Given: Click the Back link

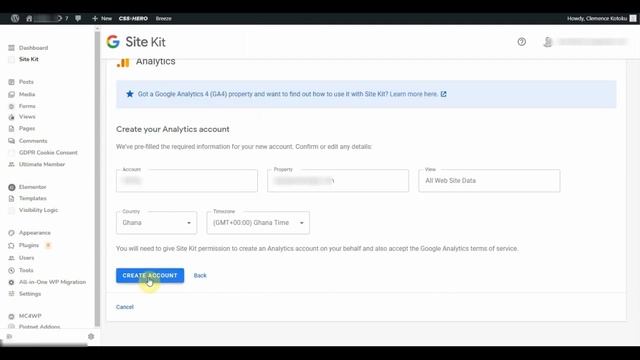Looking at the screenshot, I should 200,276.
